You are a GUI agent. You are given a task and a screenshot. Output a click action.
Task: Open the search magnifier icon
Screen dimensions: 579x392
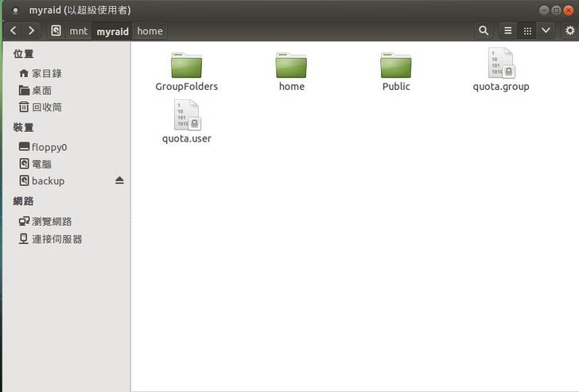[484, 30]
